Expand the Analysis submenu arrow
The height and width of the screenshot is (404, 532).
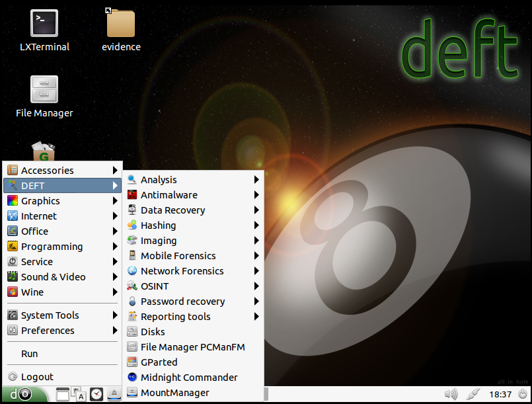[x=256, y=180]
